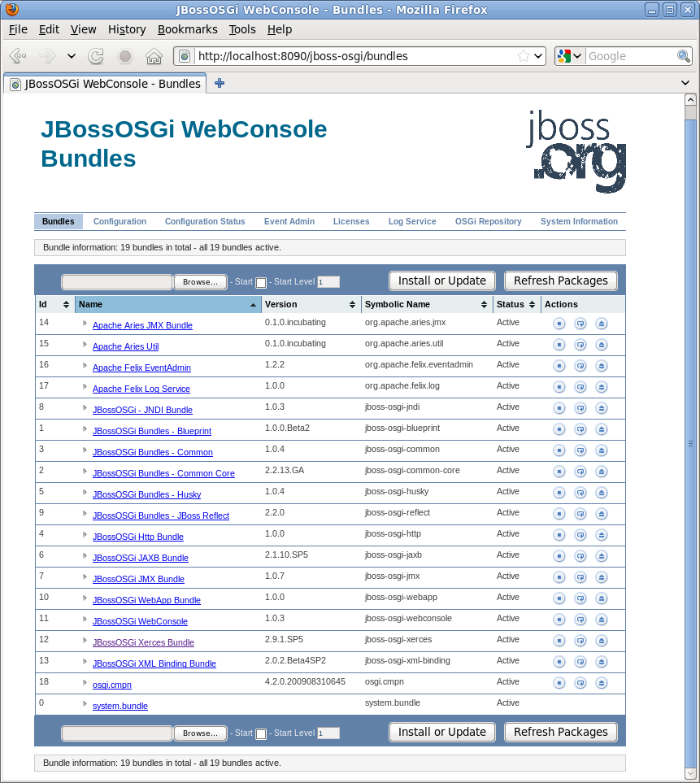Open the URL bar history dropdown

click(x=538, y=56)
